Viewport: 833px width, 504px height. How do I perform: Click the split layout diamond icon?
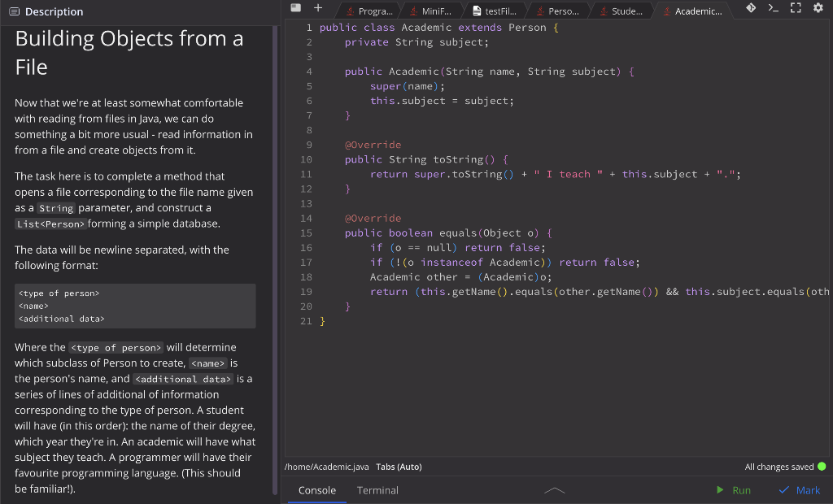(752, 8)
